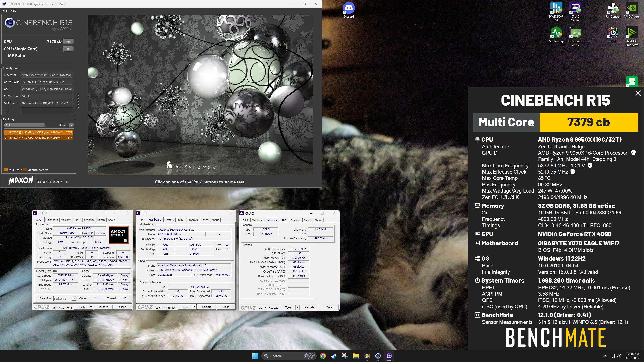644x362 pixels.
Task: Open the NVIDIA App desktop shortcut
Action: 631,10
